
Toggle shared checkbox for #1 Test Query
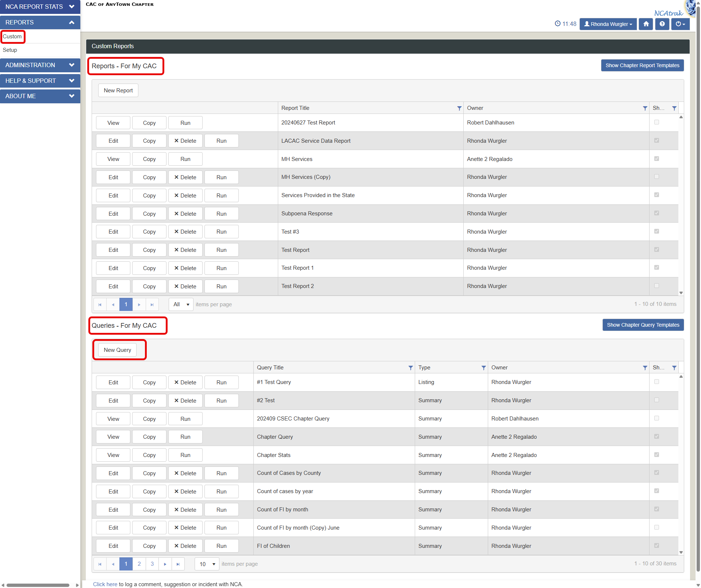(656, 382)
